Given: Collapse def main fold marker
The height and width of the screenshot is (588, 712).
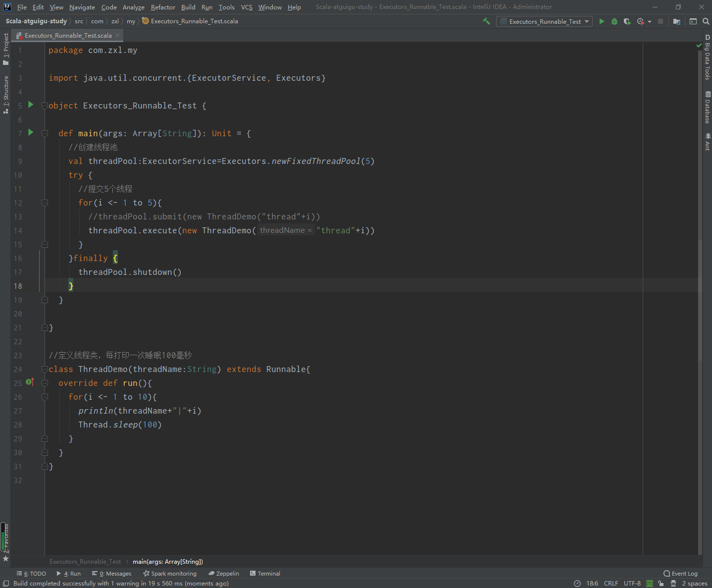Looking at the screenshot, I should click(x=45, y=133).
